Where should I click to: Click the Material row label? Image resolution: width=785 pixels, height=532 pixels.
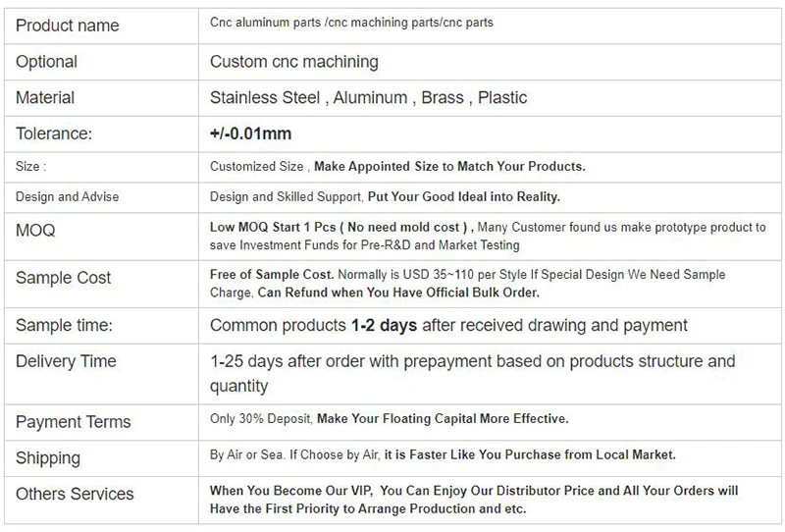pyautogui.click(x=45, y=98)
